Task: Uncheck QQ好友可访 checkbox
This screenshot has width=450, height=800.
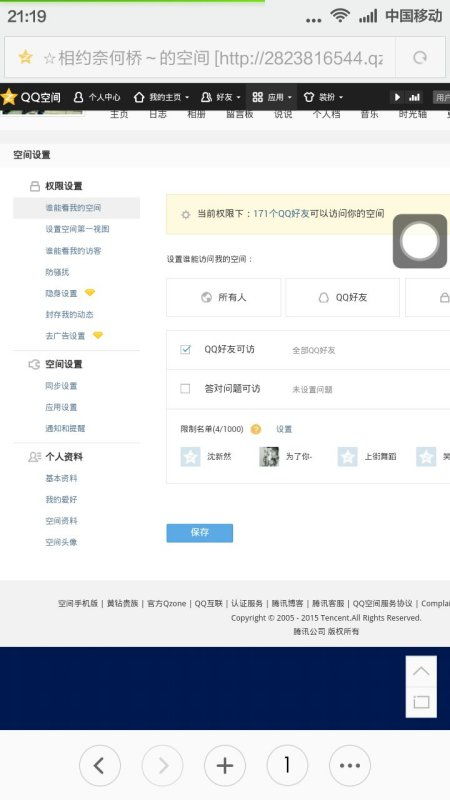Action: pyautogui.click(x=185, y=349)
